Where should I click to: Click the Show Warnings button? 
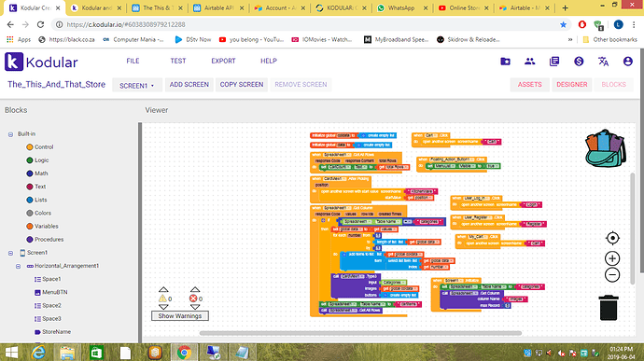pos(180,316)
